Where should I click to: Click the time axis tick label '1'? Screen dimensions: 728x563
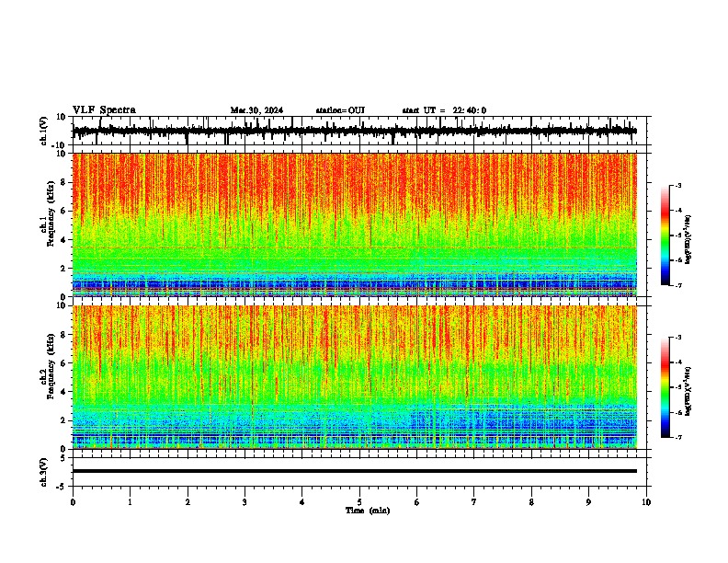[130, 502]
